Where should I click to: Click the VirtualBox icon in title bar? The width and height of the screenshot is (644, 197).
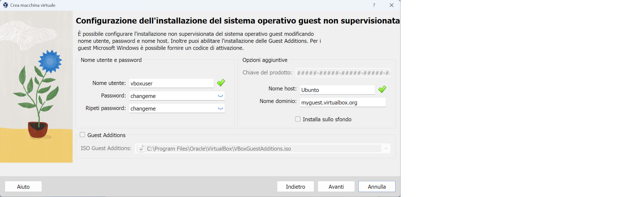click(x=5, y=5)
